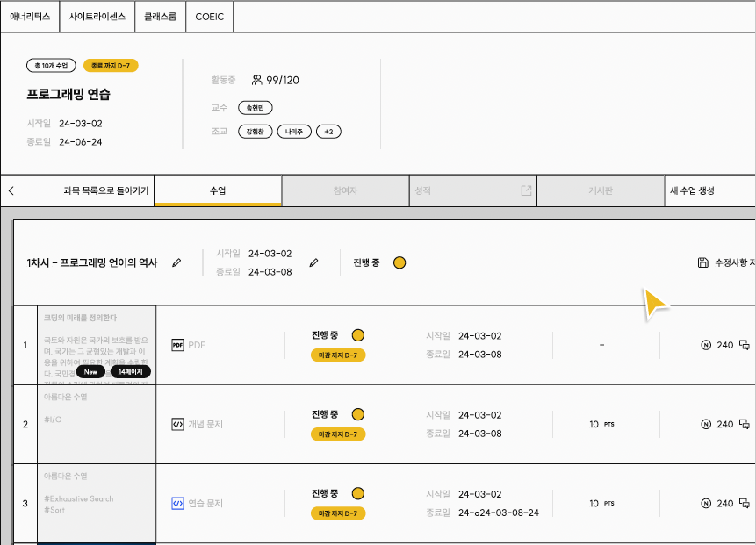Go back via 과목 목록으로 돌아가기
Image resolution: width=756 pixels, height=545 pixels.
click(x=105, y=190)
